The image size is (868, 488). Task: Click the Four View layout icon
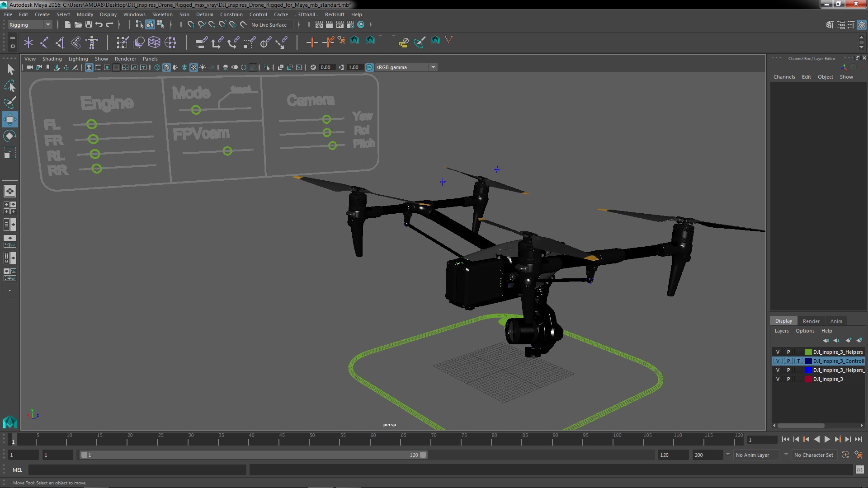9,208
